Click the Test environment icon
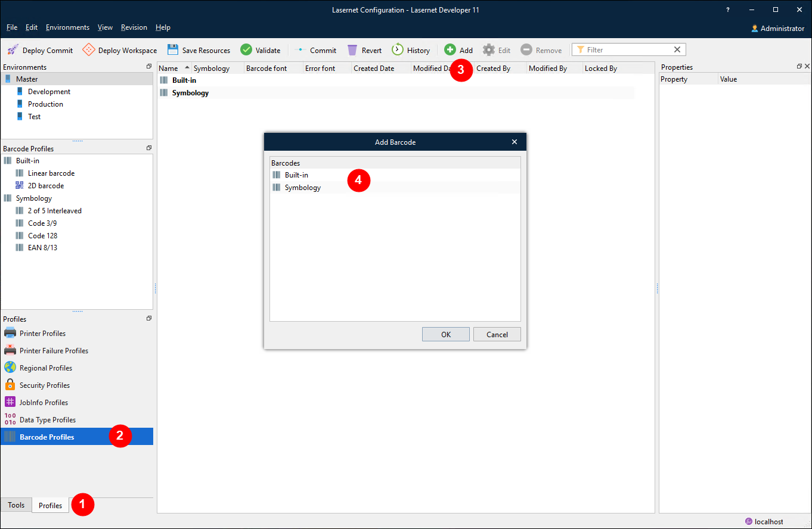This screenshot has height=529, width=812. coord(20,116)
